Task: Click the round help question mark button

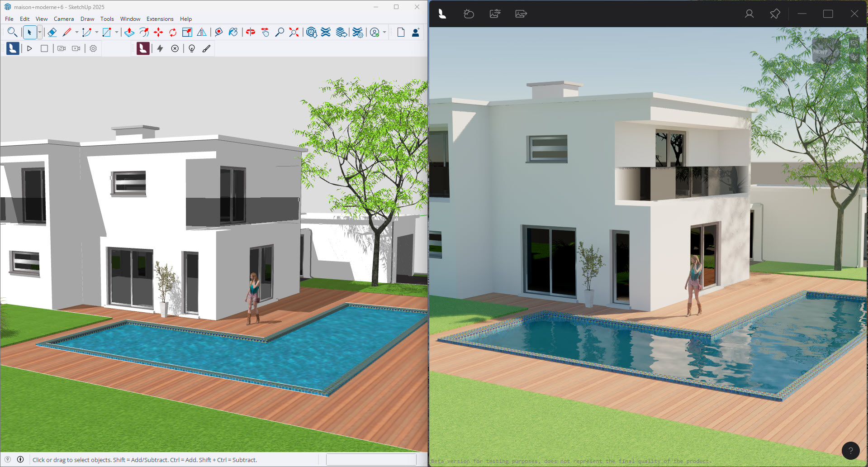Action: tap(850, 450)
